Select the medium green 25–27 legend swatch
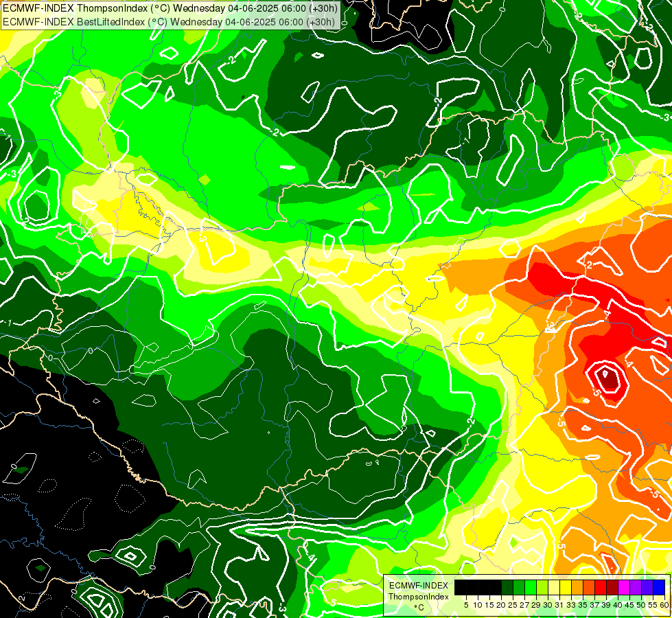 pos(519,587)
